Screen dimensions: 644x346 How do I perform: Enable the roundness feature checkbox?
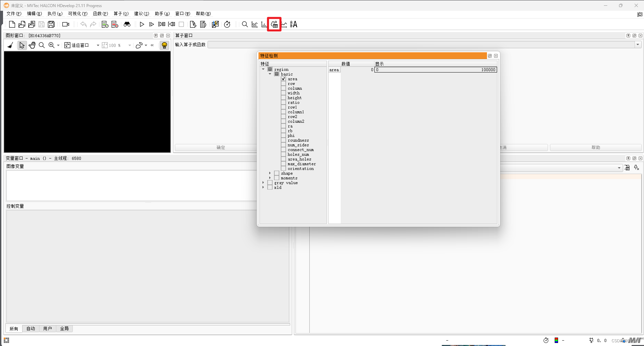point(284,140)
